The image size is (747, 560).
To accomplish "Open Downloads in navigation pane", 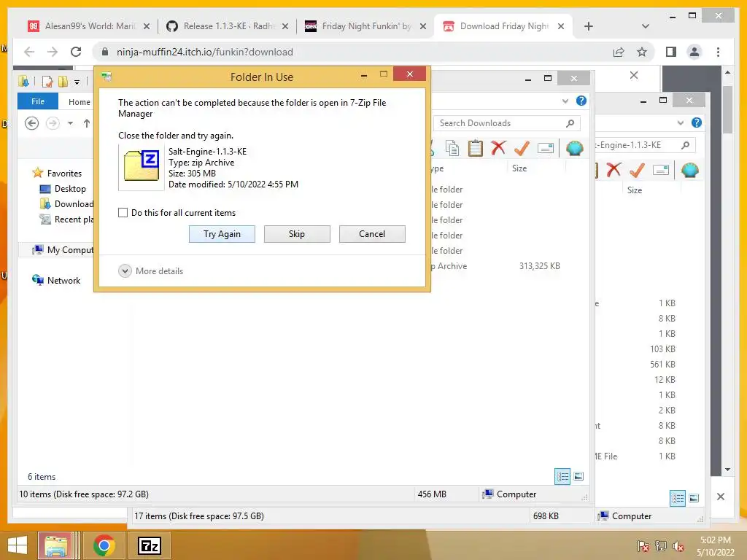I will click(66, 204).
